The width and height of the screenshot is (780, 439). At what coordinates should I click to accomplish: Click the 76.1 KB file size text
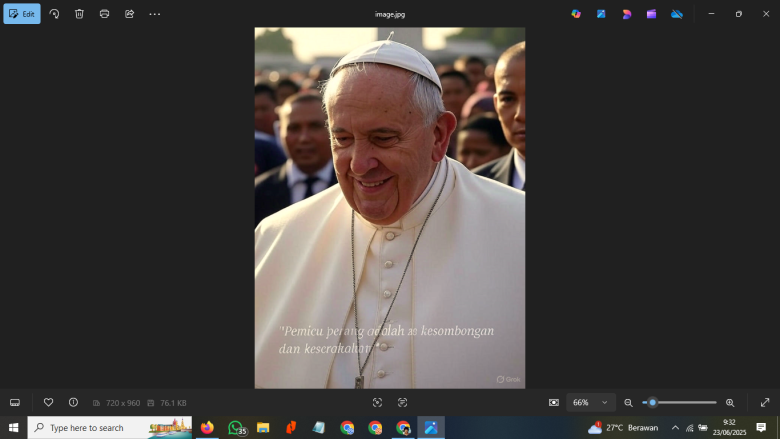[x=173, y=403]
